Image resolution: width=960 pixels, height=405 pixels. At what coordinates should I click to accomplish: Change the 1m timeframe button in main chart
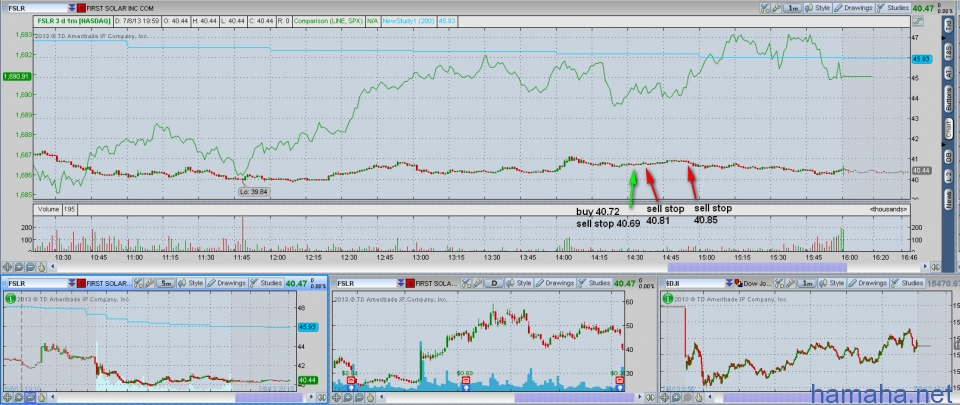[793, 8]
